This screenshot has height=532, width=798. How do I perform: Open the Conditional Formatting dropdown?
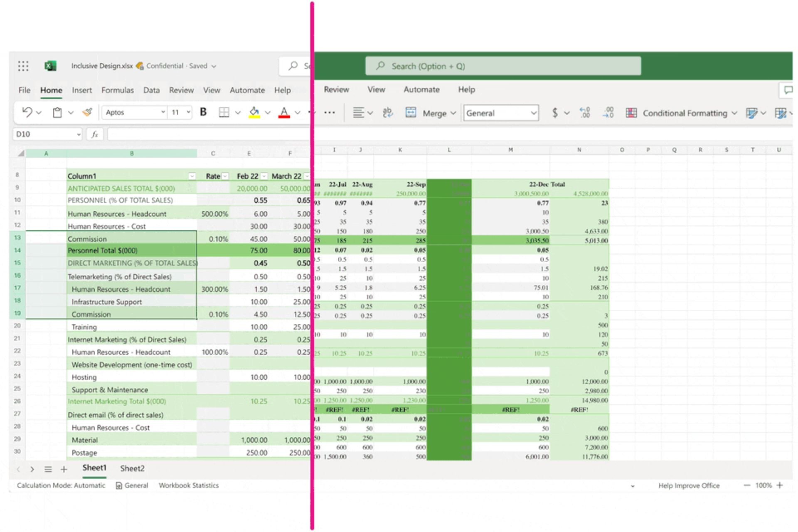[734, 113]
